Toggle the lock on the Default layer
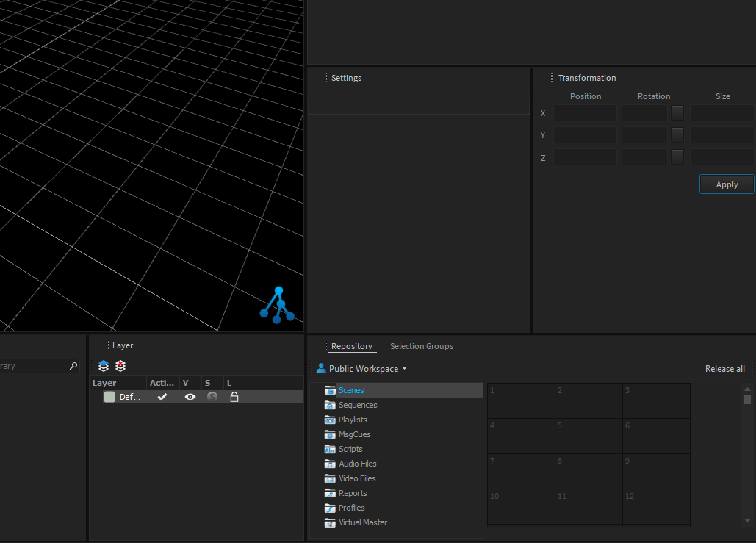The height and width of the screenshot is (543, 756). tap(234, 397)
